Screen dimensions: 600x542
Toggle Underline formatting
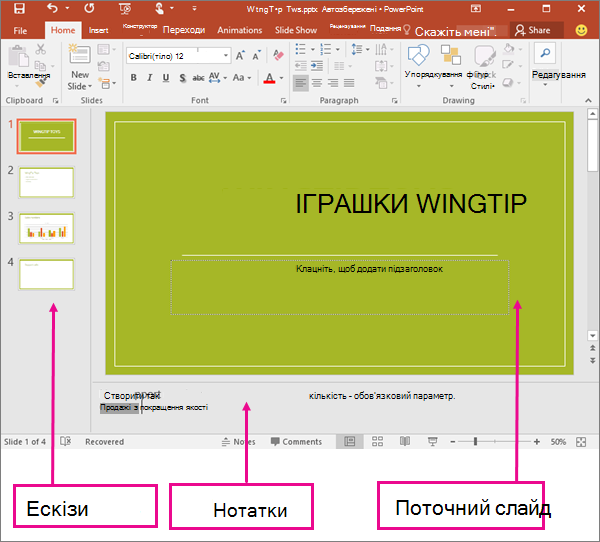[x=166, y=78]
